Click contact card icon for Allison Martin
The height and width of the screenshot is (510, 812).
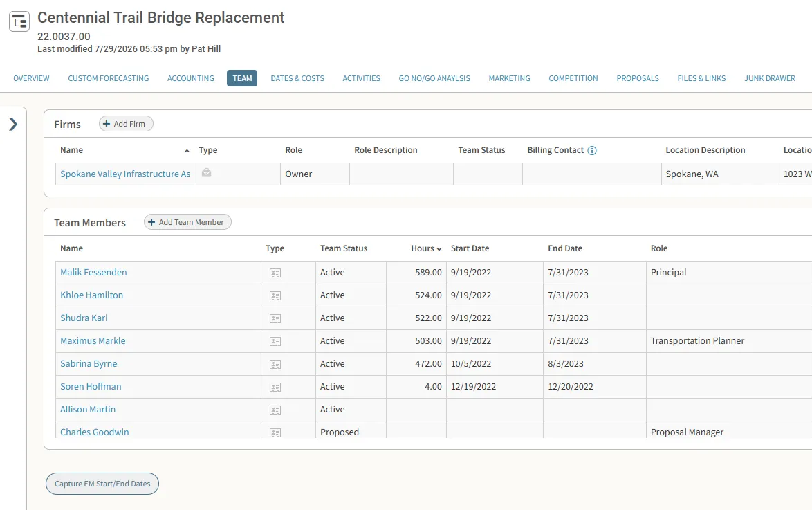coord(275,410)
